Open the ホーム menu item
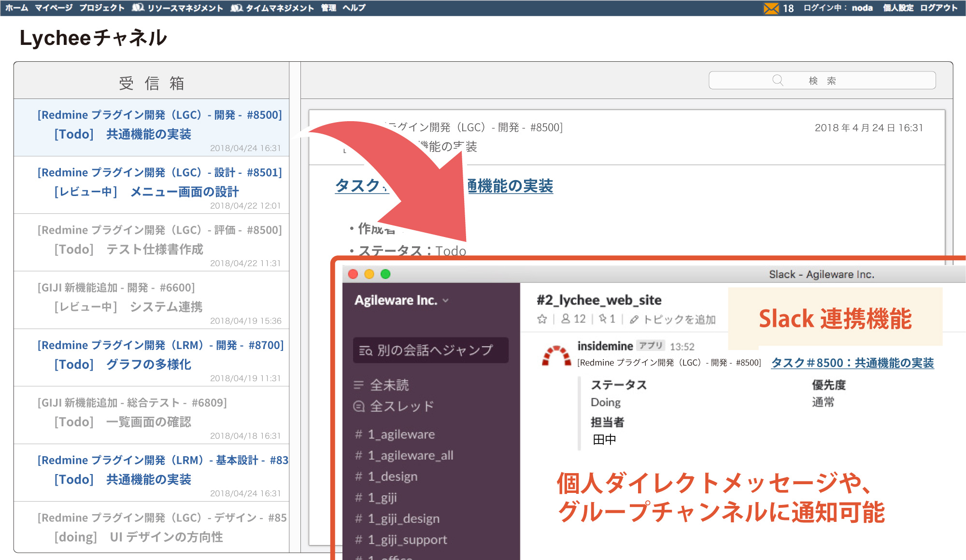 click(x=16, y=8)
